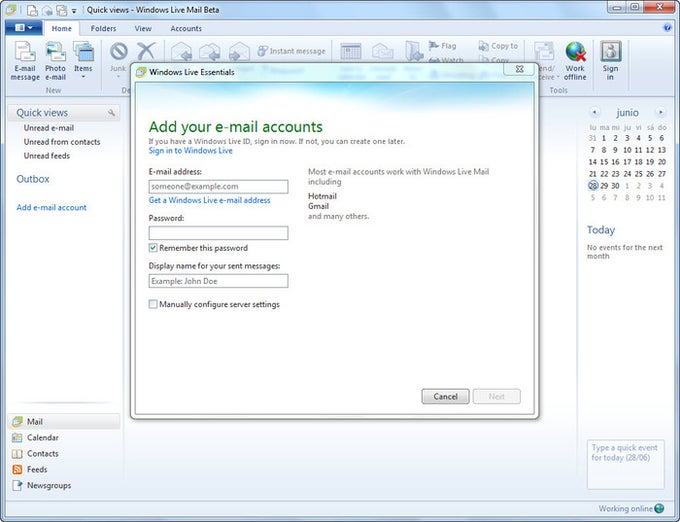Image resolution: width=680 pixels, height=522 pixels.
Task: Click the junio month header
Action: (x=627, y=113)
